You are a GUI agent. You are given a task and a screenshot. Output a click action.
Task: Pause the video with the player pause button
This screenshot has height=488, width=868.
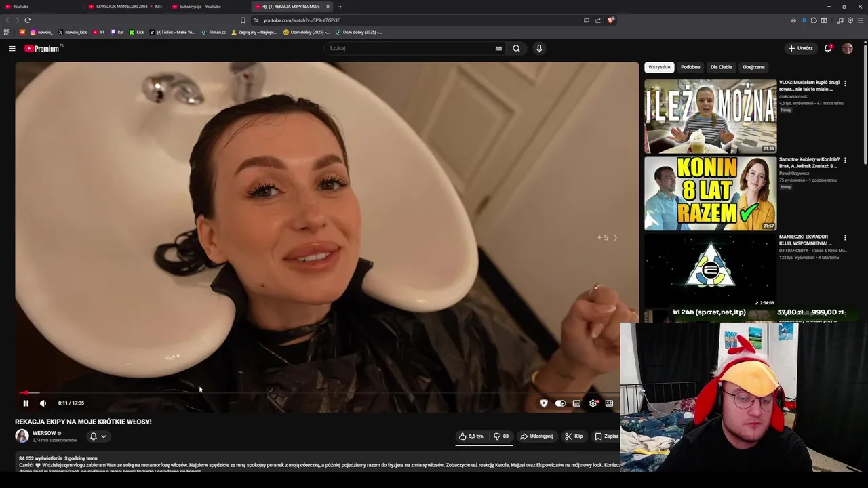point(26,403)
